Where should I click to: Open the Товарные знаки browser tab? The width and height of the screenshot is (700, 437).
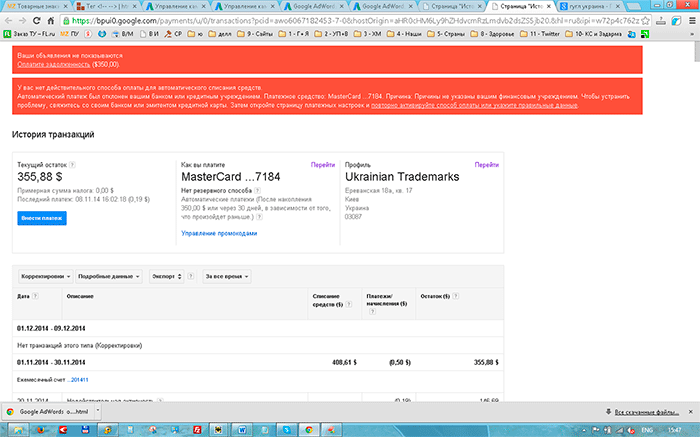(34, 5)
